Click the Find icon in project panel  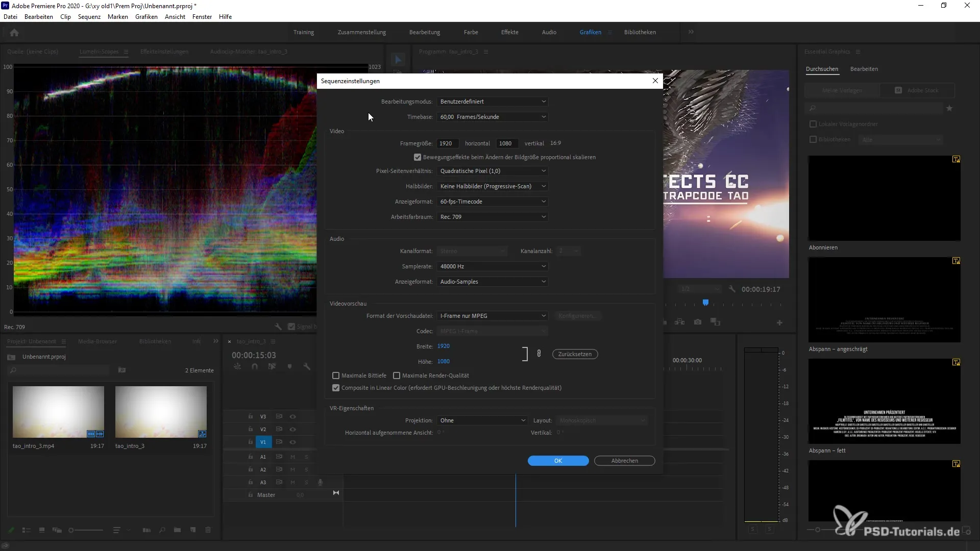click(162, 530)
